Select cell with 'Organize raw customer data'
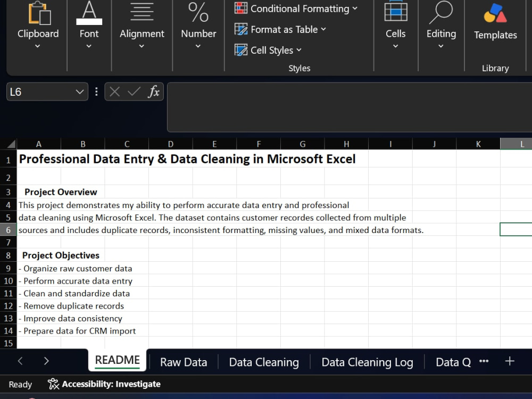The image size is (532, 399). 76,268
